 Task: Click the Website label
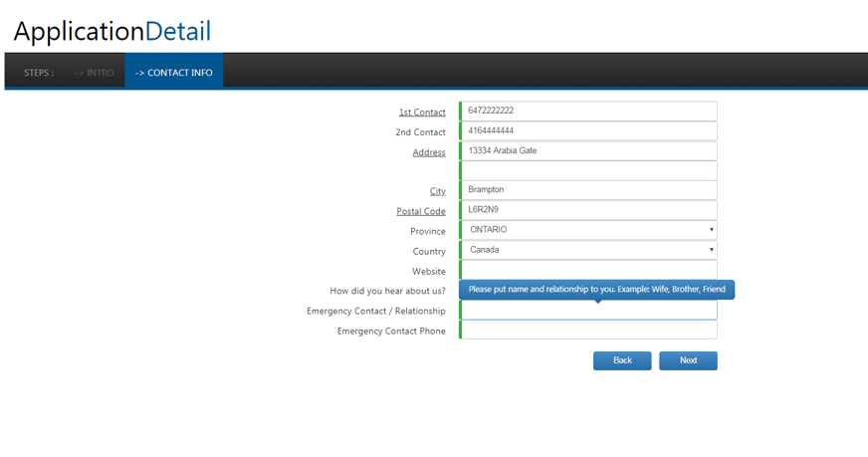tap(428, 272)
